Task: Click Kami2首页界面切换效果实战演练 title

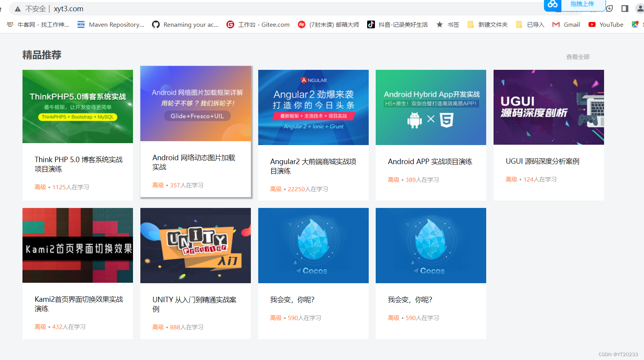Action: pyautogui.click(x=79, y=304)
